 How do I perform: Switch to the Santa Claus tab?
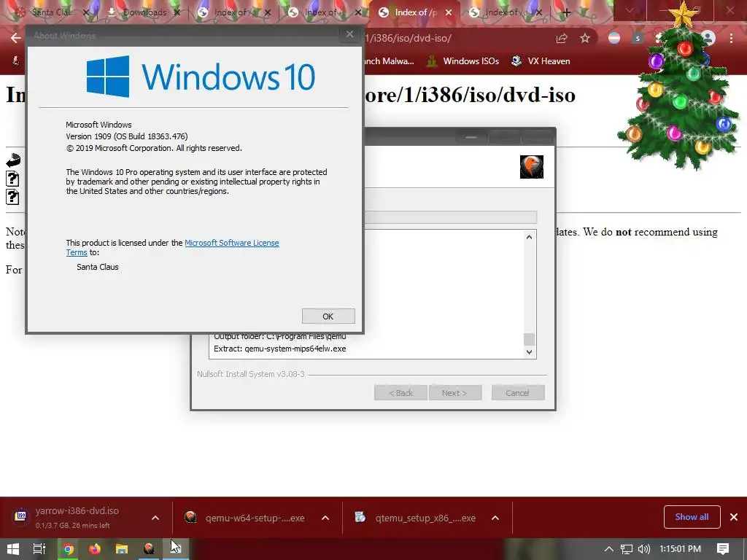pos(51,12)
